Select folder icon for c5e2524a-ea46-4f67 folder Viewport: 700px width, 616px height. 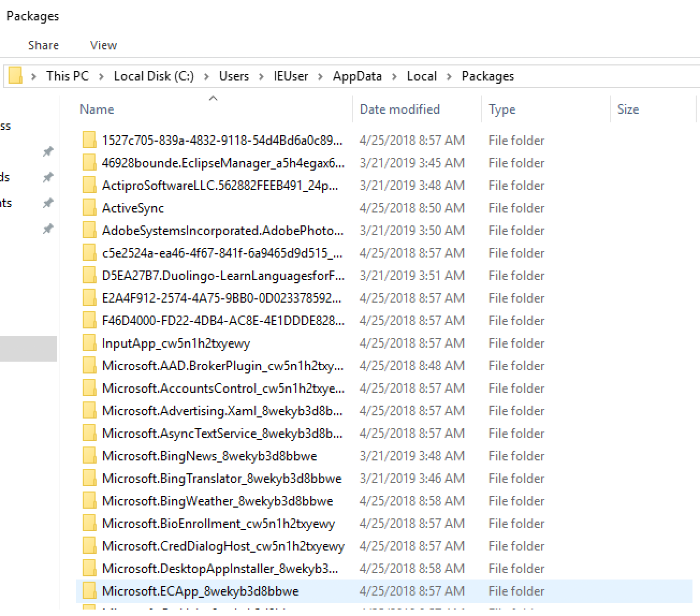(89, 253)
